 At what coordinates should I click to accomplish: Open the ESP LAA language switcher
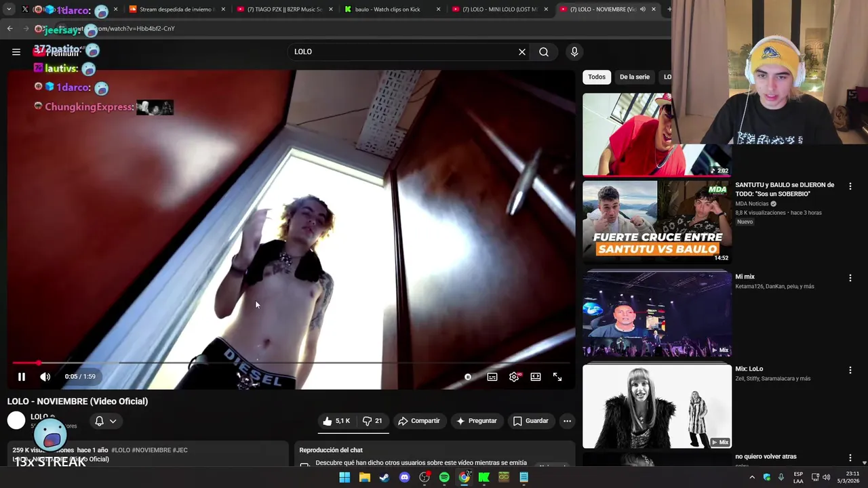[x=798, y=477]
